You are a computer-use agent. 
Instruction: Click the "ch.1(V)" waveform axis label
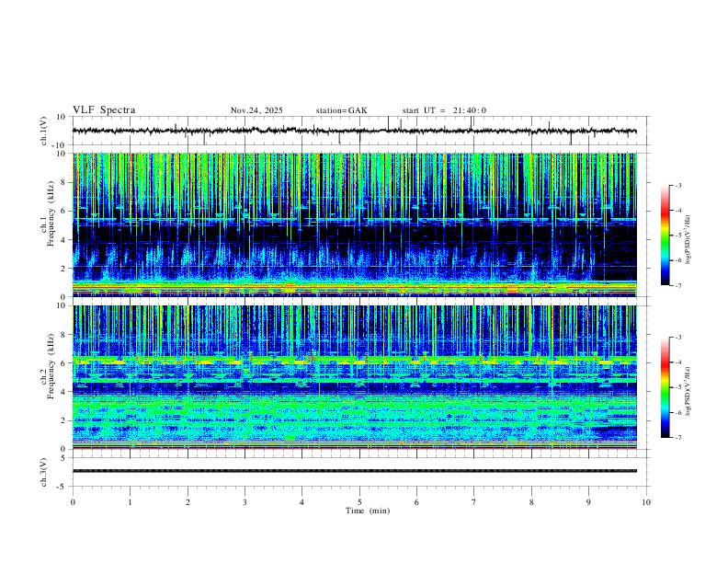44,131
